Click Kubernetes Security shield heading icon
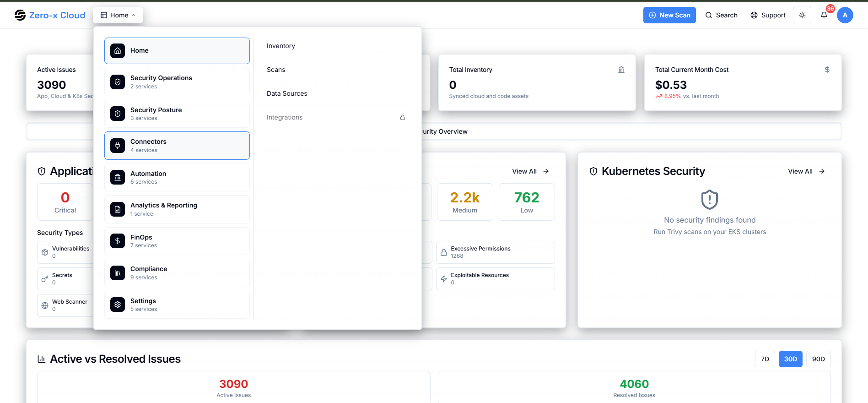Viewport: 868px width, 403px height. coord(593,171)
